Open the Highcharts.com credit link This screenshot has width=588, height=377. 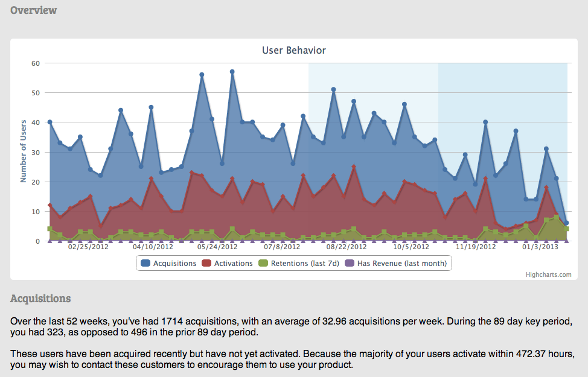[x=548, y=274]
